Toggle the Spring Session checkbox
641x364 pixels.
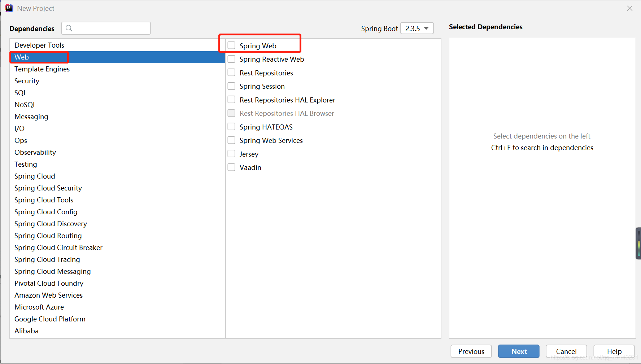pos(231,86)
